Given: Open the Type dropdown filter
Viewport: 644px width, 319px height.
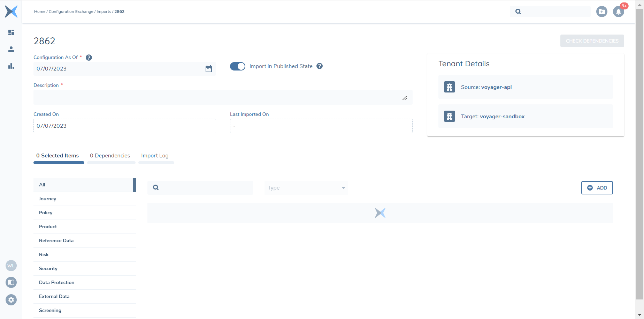Looking at the screenshot, I should [306, 188].
